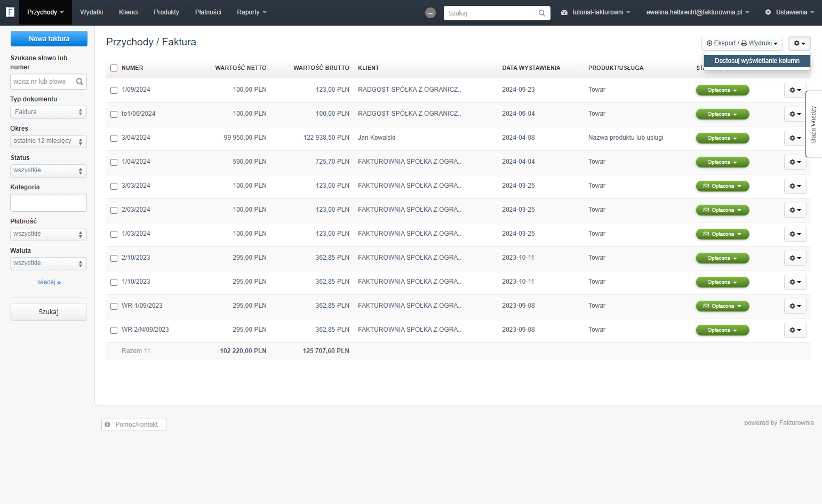822x504 pixels.
Task: Open the Klienci menu
Action: [x=129, y=12]
